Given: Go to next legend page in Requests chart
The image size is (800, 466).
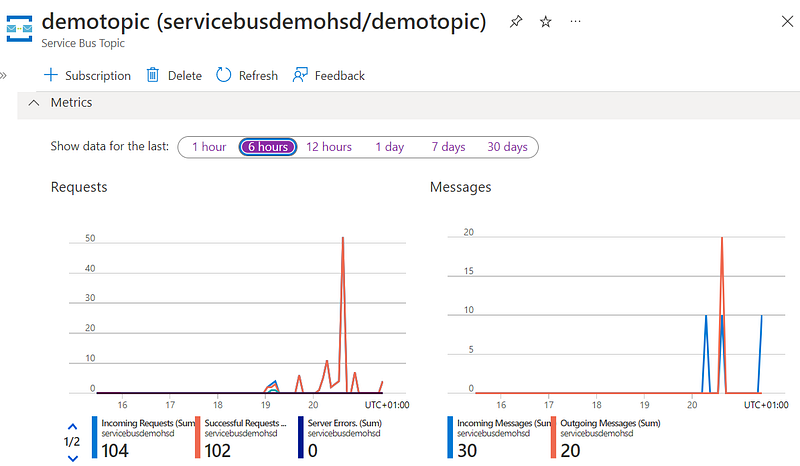Looking at the screenshot, I should pyautogui.click(x=72, y=458).
